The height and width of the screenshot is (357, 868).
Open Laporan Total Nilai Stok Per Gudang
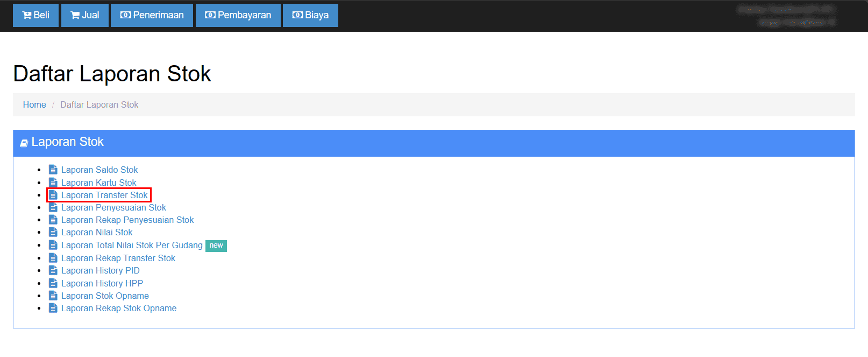click(x=132, y=245)
